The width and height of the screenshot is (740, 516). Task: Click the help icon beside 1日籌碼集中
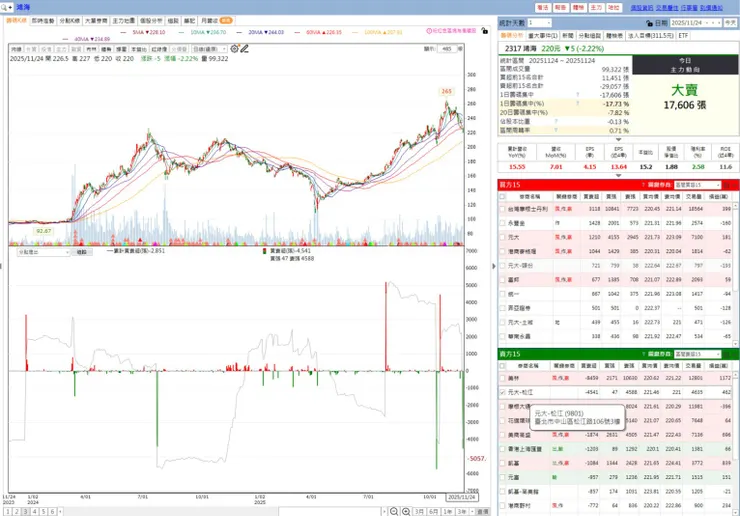click(578, 95)
